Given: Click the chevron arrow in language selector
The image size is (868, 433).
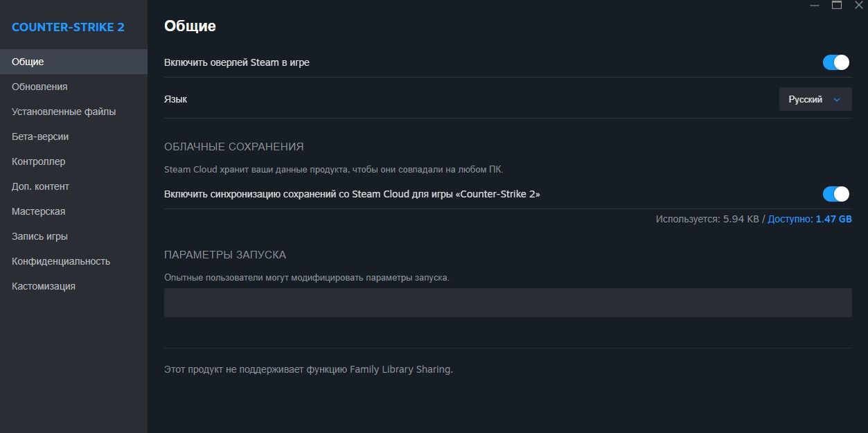Looking at the screenshot, I should [837, 100].
